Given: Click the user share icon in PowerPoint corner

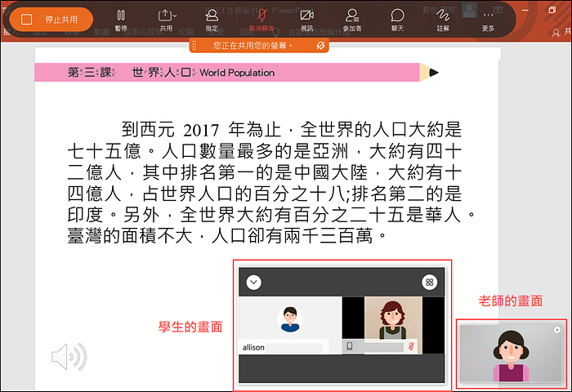Looking at the screenshot, I should pos(556,33).
